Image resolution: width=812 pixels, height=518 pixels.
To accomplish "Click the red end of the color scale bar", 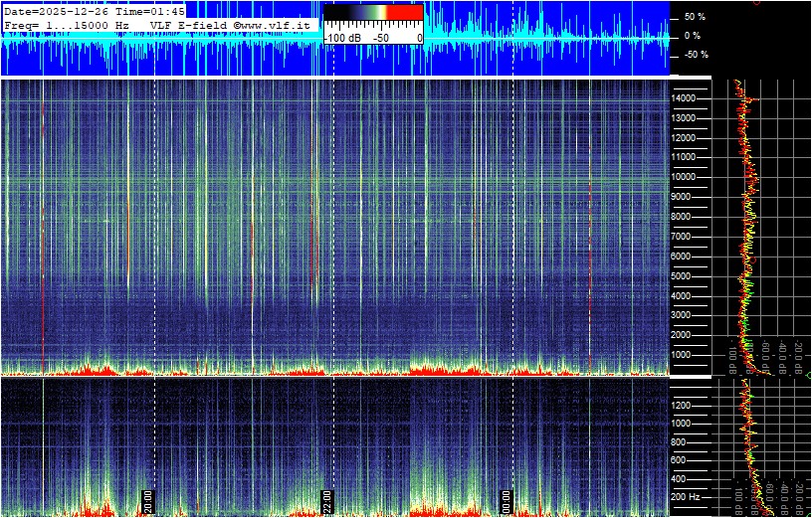I will tap(405, 12).
